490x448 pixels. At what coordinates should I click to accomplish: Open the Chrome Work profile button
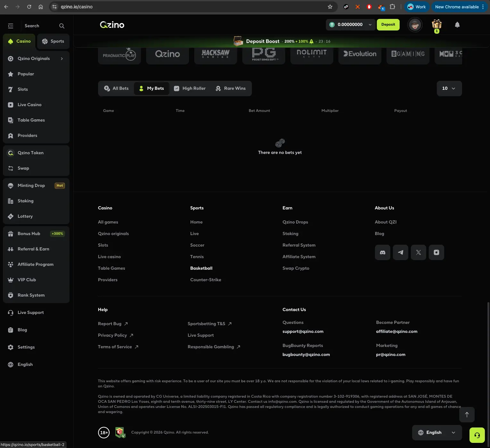[x=417, y=7]
